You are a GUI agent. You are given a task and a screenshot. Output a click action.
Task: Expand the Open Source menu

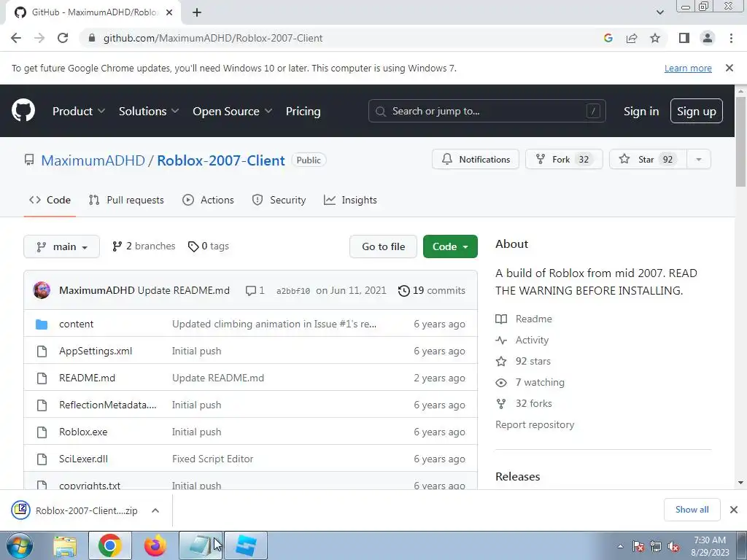click(233, 111)
